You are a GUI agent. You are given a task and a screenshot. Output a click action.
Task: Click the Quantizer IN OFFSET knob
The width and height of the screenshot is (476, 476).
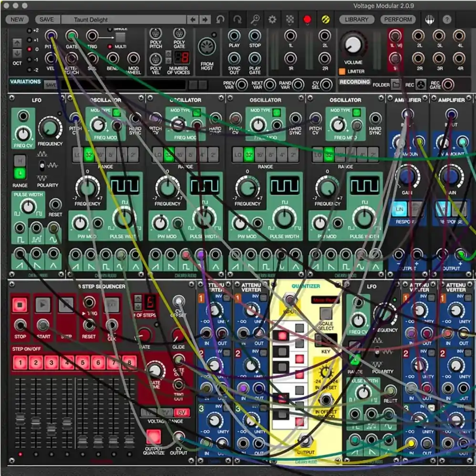tap(326, 372)
